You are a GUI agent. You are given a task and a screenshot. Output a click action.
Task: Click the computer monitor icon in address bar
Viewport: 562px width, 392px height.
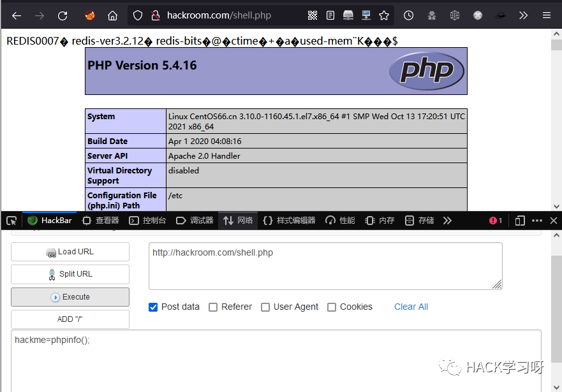[x=366, y=15]
